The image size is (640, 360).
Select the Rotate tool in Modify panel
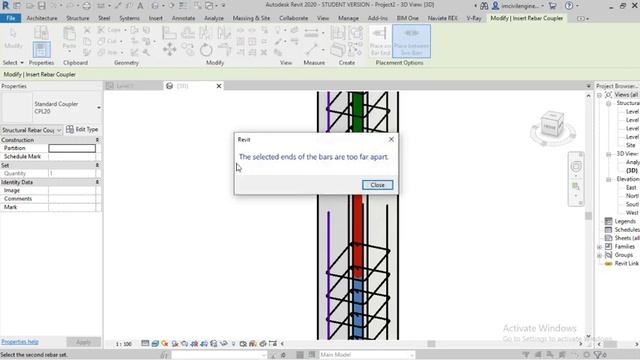(x=206, y=50)
